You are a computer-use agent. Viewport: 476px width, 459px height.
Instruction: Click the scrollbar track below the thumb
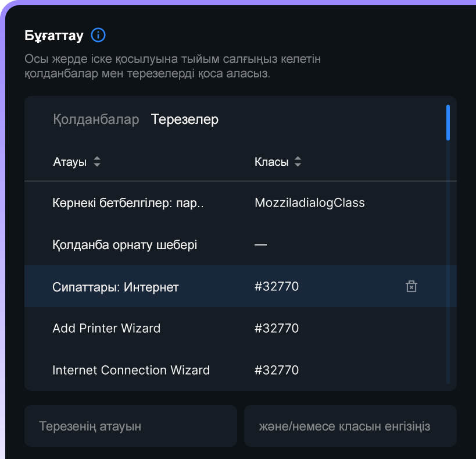pos(448,262)
